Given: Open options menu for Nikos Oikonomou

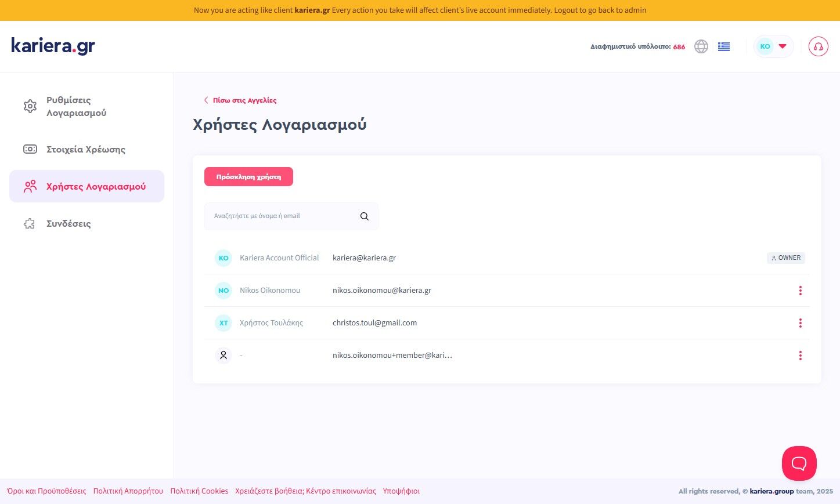Looking at the screenshot, I should click(800, 291).
